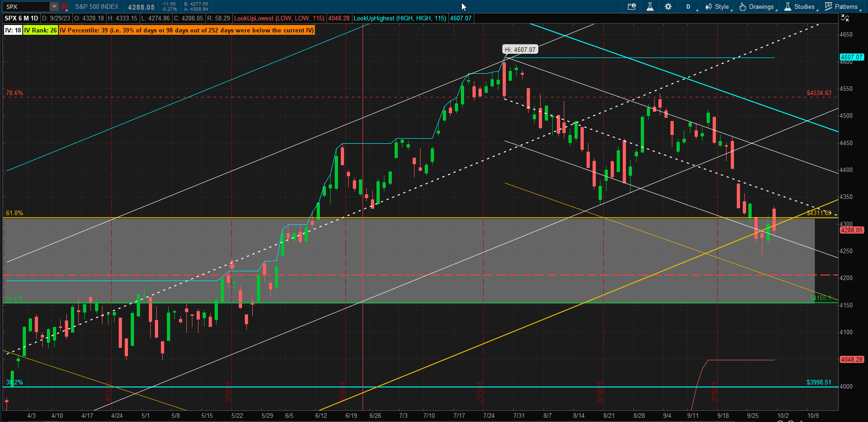Screen dimensions: 868x422
Task: Click the Patterns chart-line icon
Action: [829, 6]
